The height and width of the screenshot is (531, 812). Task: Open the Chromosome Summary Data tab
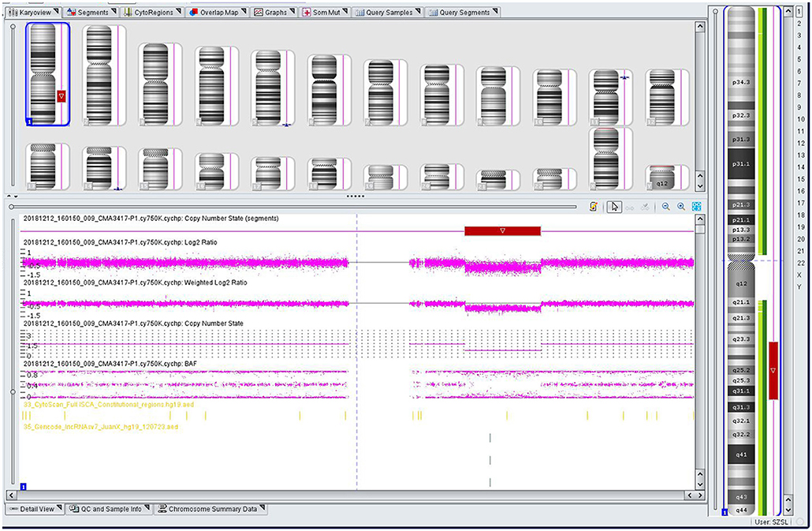(211, 509)
